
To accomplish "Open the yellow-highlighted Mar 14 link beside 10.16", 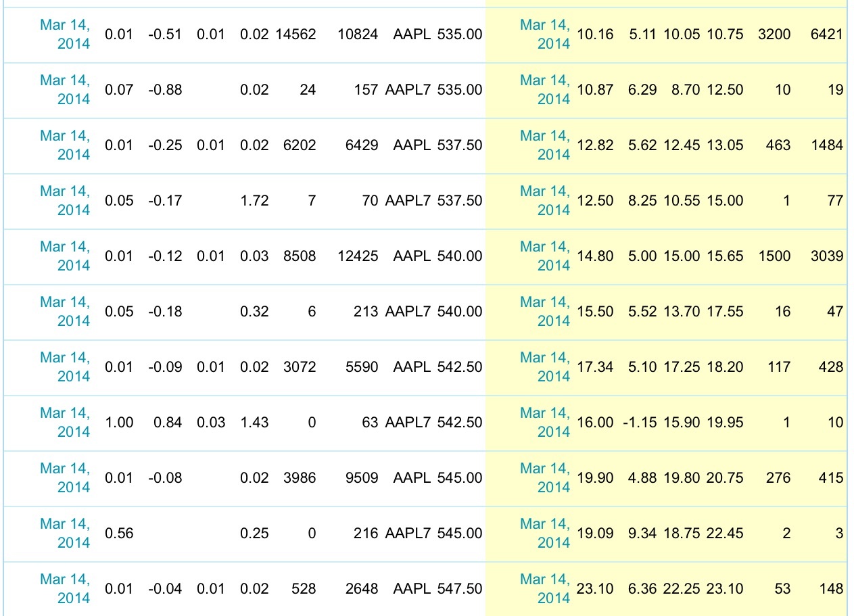I will pos(545,34).
